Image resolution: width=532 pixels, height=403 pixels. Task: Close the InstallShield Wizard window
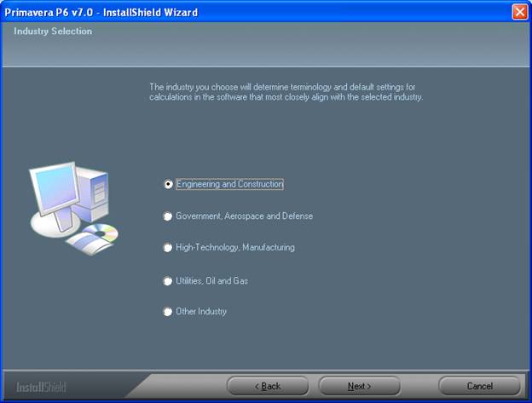(520, 12)
